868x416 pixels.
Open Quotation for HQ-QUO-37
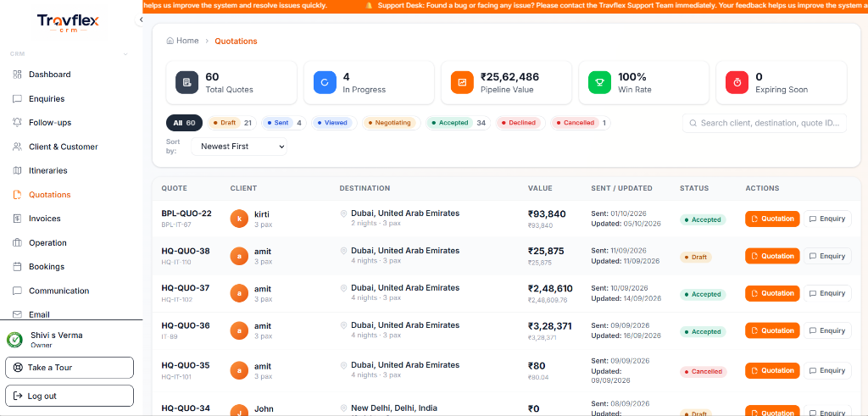(x=772, y=293)
